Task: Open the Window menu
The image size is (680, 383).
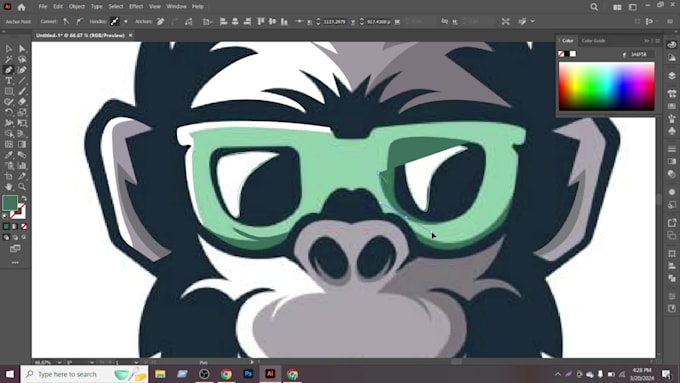Action: tap(177, 7)
